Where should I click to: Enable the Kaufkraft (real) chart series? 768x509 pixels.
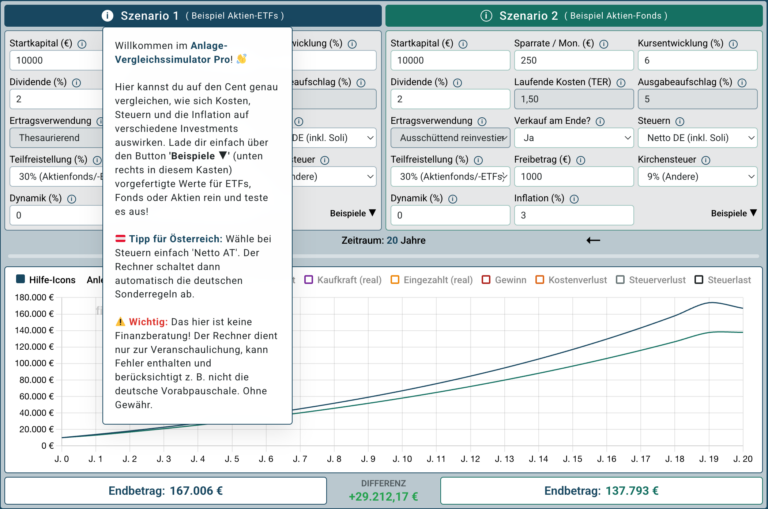[309, 280]
